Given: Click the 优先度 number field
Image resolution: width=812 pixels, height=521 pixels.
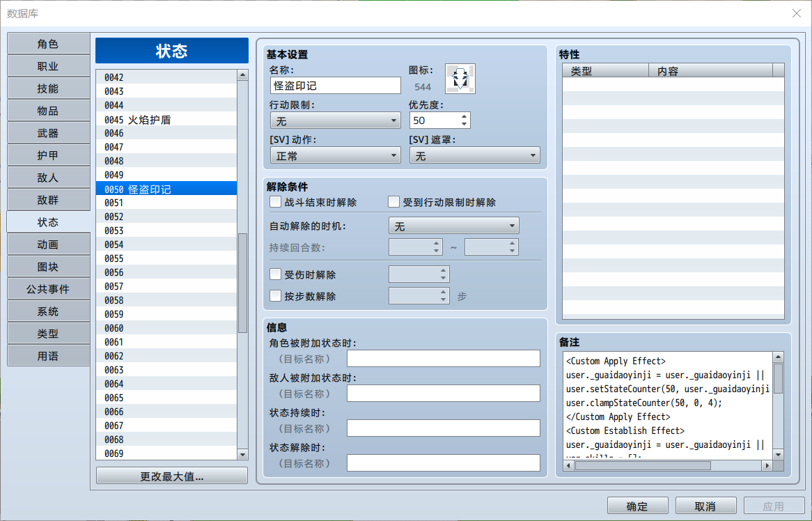Looking at the screenshot, I should [435, 120].
